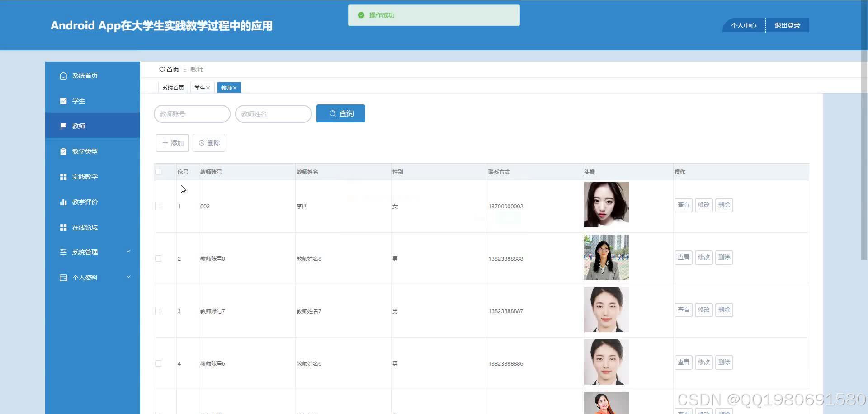This screenshot has height=414, width=868.
Task: Click the avatar photo of 教师姓名7
Action: coord(607,310)
